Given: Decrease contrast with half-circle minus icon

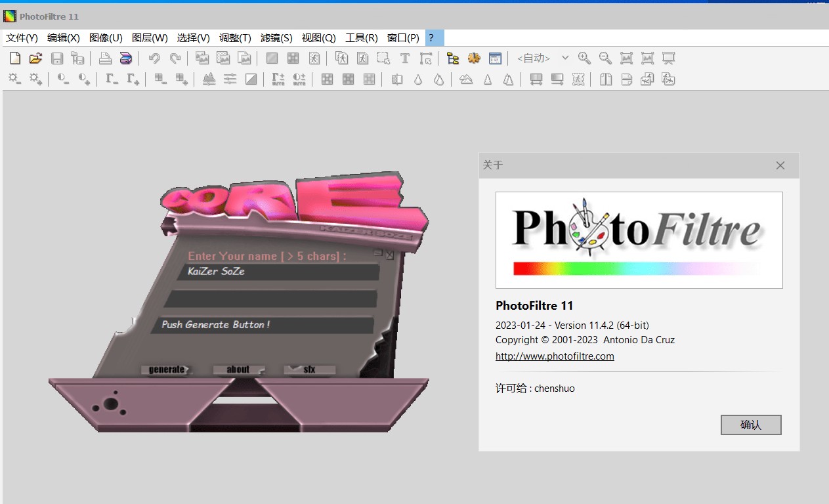Looking at the screenshot, I should 63,79.
